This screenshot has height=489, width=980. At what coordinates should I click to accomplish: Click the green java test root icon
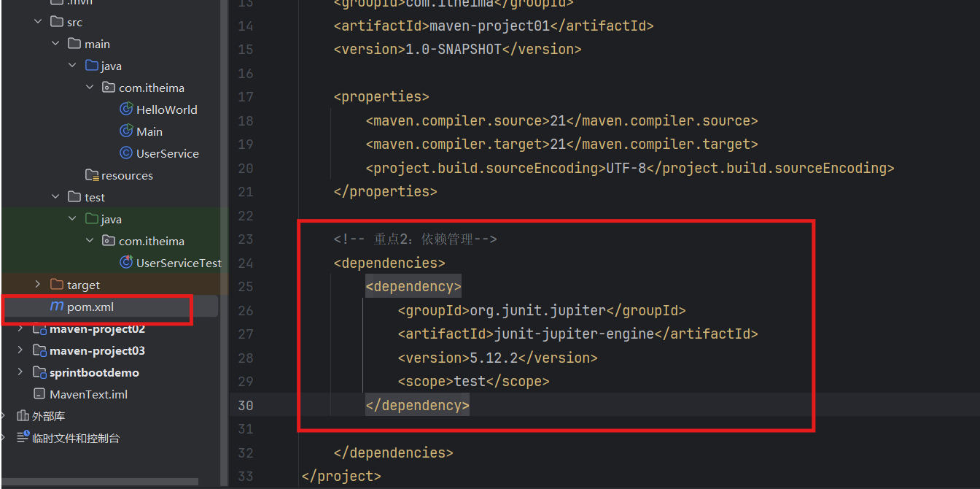point(92,219)
